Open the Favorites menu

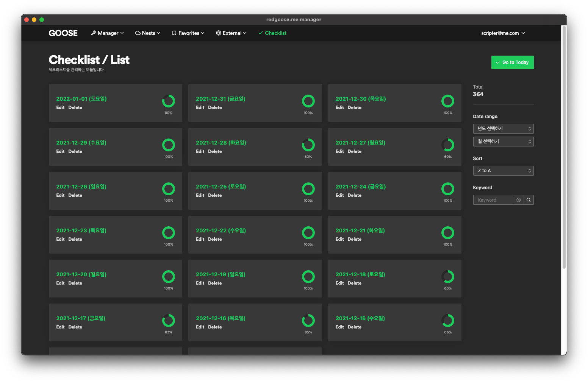pyautogui.click(x=188, y=33)
